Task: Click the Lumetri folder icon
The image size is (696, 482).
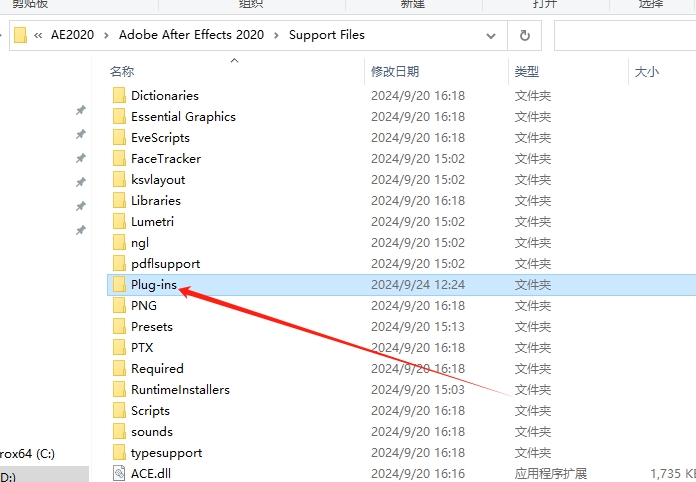Action: [x=119, y=221]
